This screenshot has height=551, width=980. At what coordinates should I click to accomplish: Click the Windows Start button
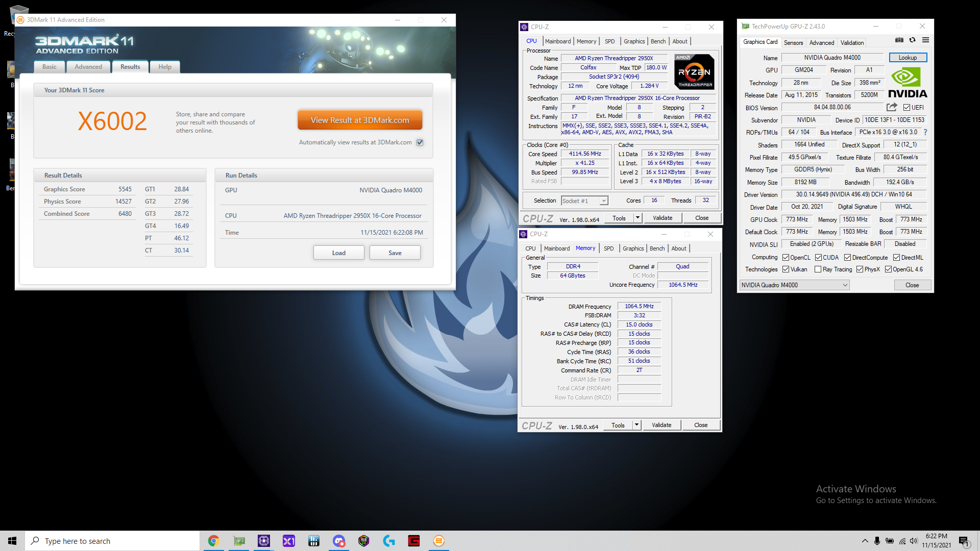click(12, 541)
